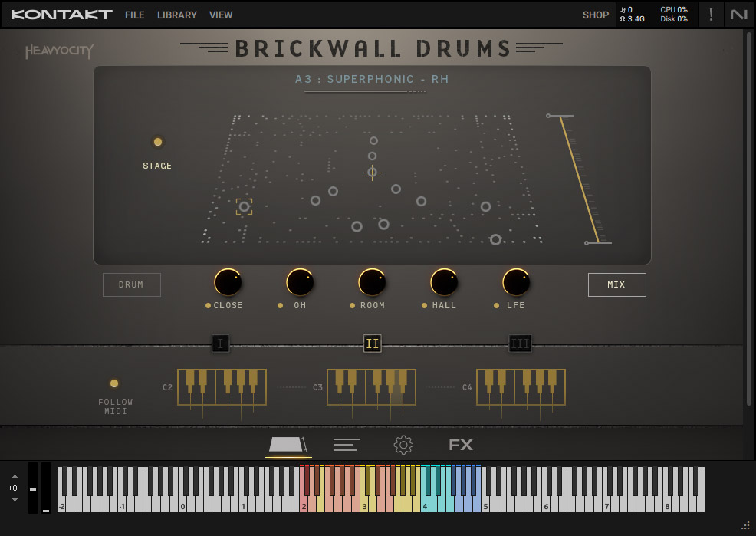Select kit section I
This screenshot has width=756, height=536.
pos(220,344)
